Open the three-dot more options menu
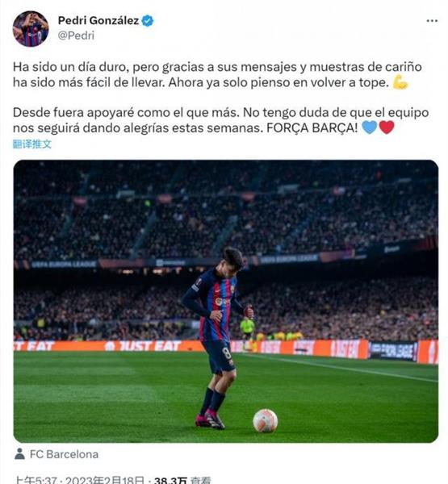Viewport: 448px width, 484px height. click(x=432, y=21)
